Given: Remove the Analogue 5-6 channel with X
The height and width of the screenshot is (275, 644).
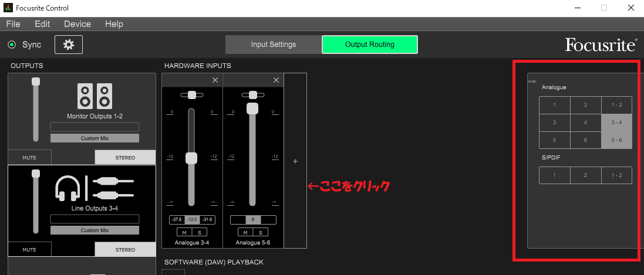Looking at the screenshot, I should coord(276,80).
